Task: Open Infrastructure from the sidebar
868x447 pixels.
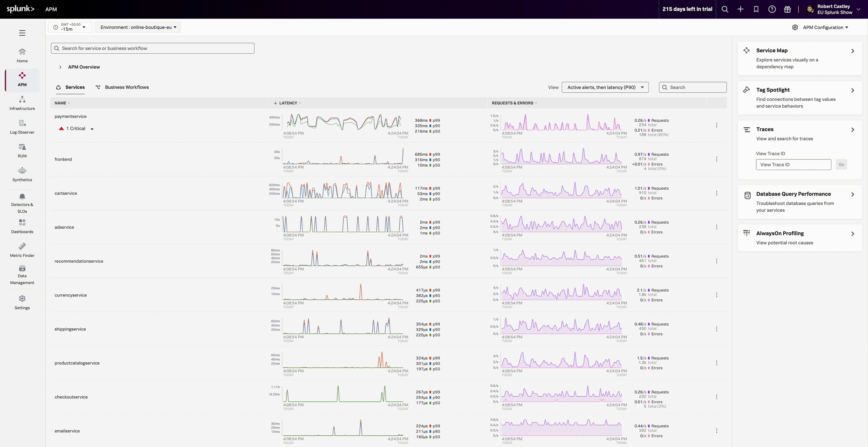Action: point(22,103)
